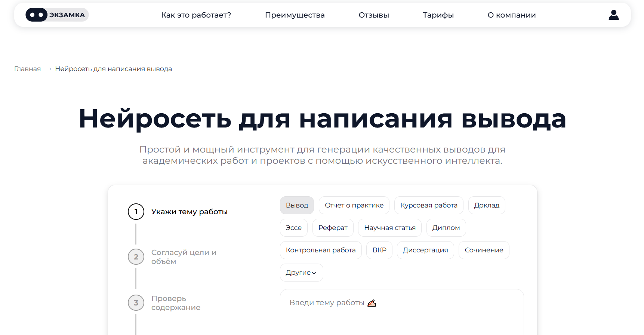The height and width of the screenshot is (335, 644).
Task: Expand the Другие dropdown
Action: click(x=301, y=273)
